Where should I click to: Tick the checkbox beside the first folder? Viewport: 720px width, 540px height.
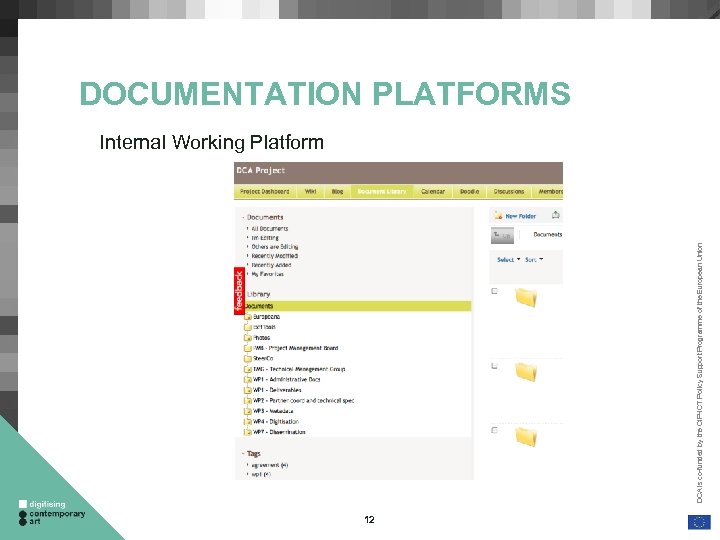point(495,291)
